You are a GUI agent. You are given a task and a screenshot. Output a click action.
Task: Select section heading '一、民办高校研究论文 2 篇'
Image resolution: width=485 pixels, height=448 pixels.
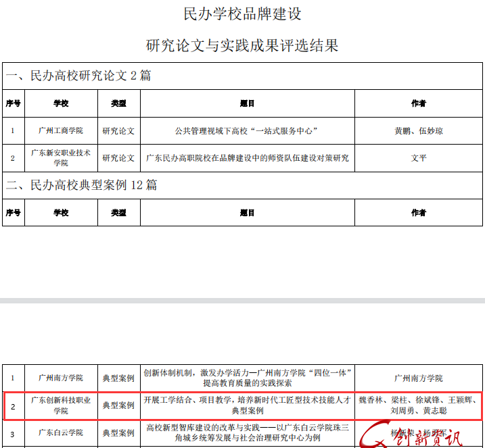pyautogui.click(x=78, y=76)
